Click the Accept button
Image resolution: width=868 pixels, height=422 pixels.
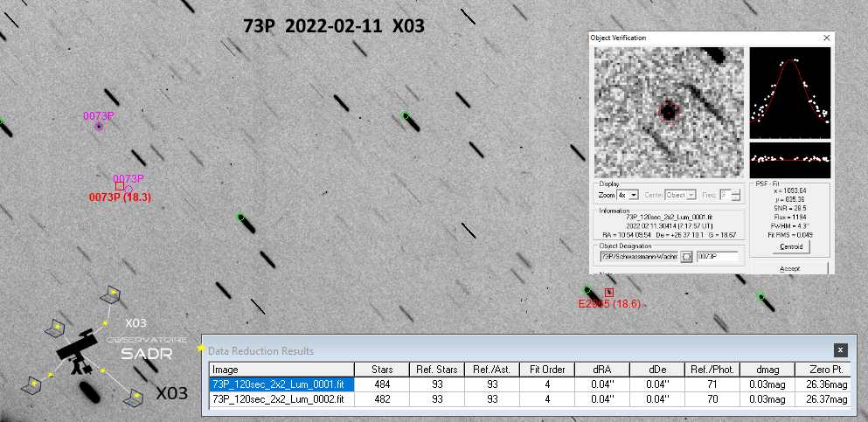(790, 268)
